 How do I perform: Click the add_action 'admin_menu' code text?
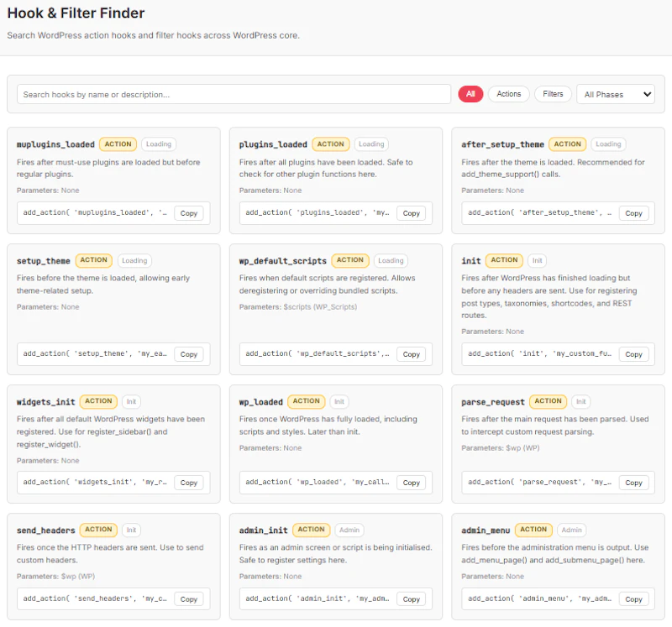tap(539, 598)
